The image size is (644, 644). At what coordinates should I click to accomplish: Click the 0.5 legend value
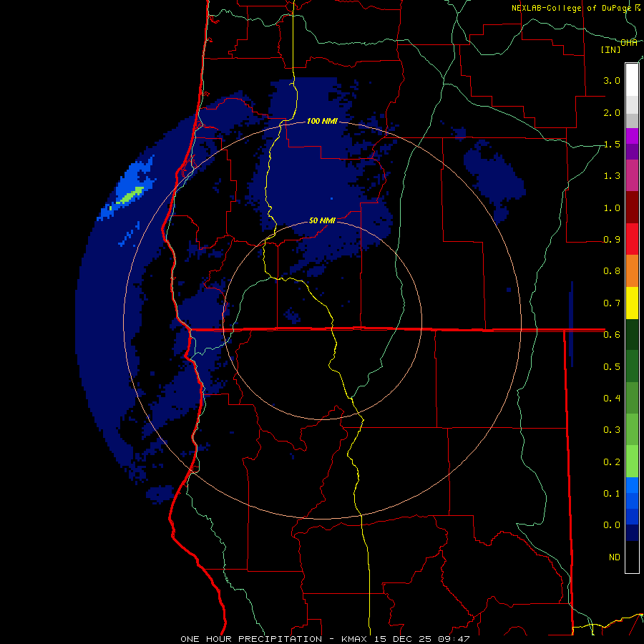(612, 366)
